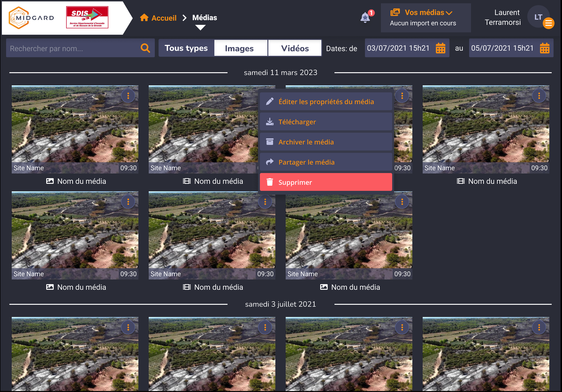Click Aucun import en cours status text

tap(423, 23)
